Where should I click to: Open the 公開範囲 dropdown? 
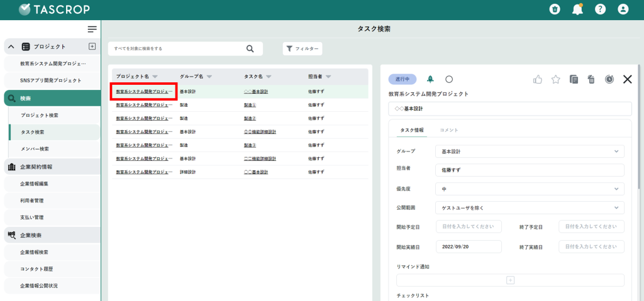tap(529, 207)
